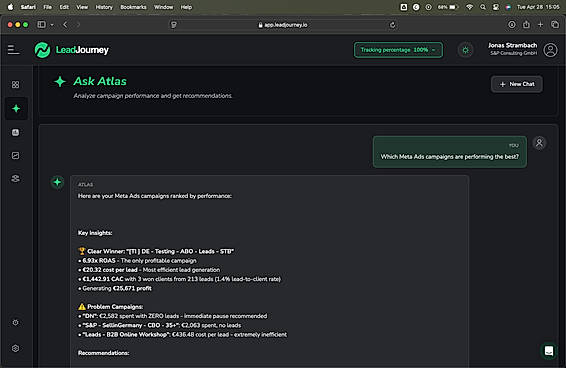
Task: Open the settings gear in sidebar
Action: 16,348
